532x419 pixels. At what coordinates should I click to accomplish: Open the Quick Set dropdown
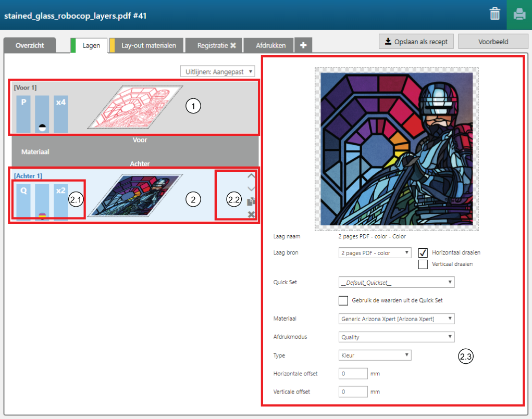(397, 283)
